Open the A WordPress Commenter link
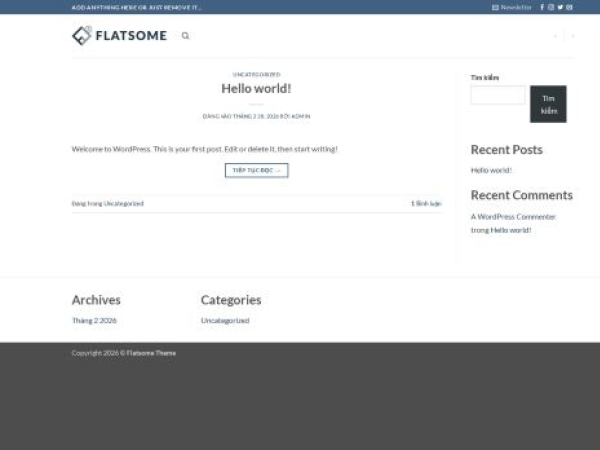Image resolution: width=600 pixels, height=450 pixels. pos(513,216)
